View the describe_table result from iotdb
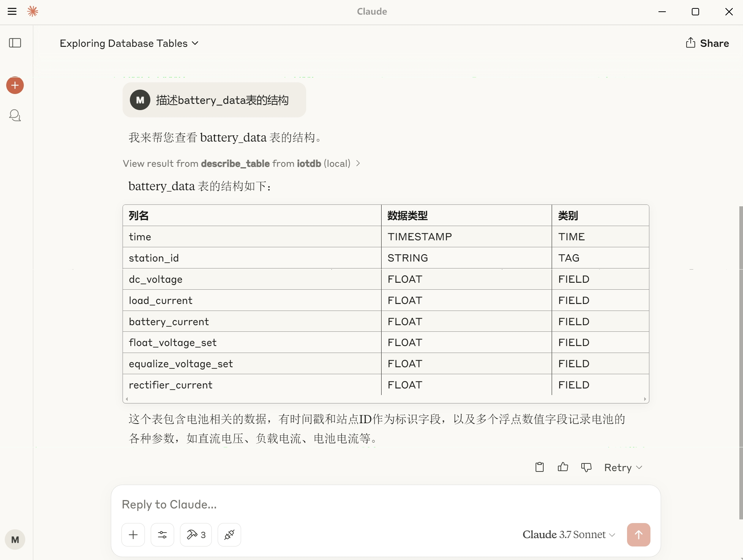The image size is (743, 560). tap(241, 164)
